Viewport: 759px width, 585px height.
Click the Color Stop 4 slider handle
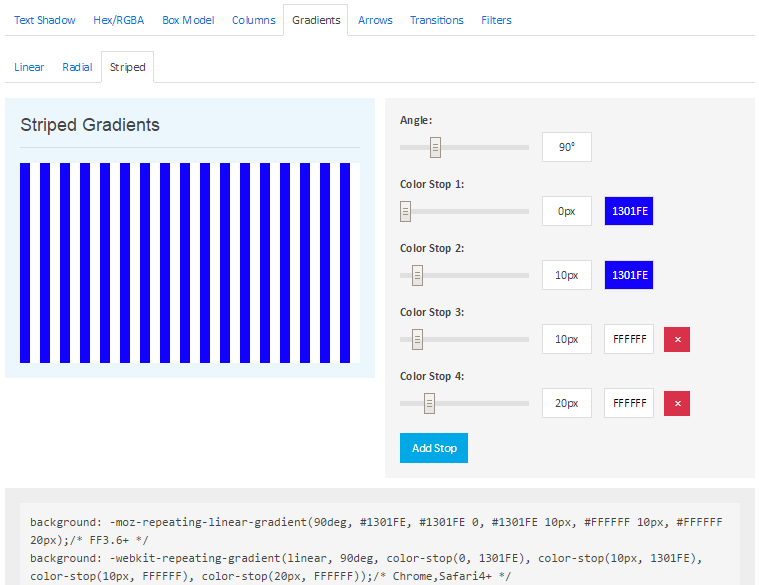click(x=429, y=404)
